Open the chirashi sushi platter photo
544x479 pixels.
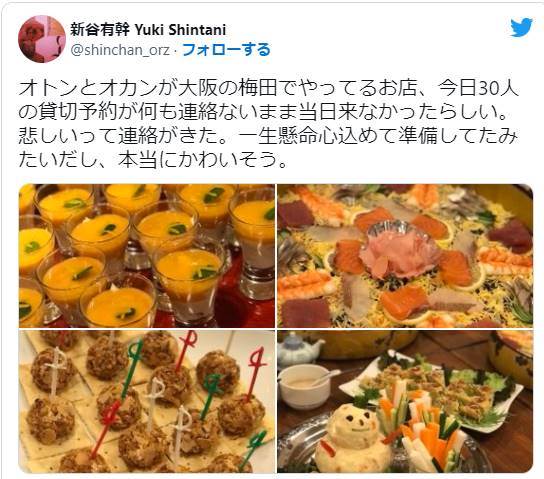point(405,256)
